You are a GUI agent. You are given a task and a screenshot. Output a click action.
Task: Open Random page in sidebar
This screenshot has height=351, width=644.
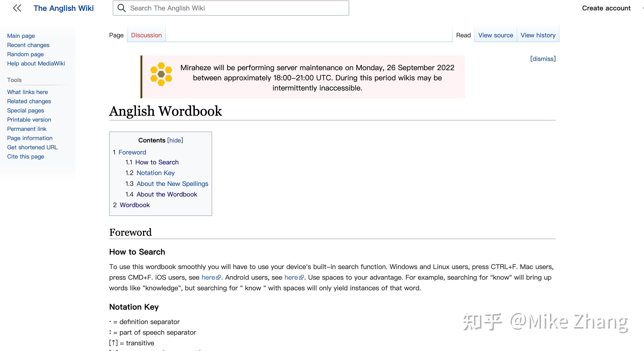25,54
